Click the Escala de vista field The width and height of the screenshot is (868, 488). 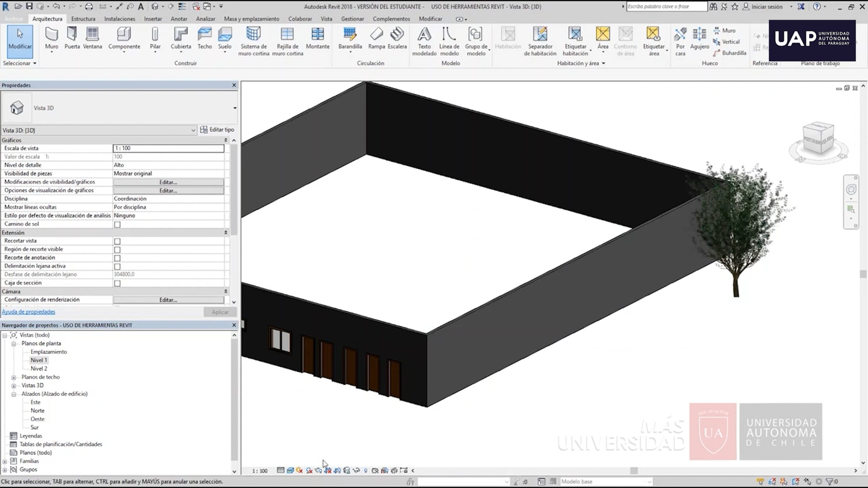point(168,148)
